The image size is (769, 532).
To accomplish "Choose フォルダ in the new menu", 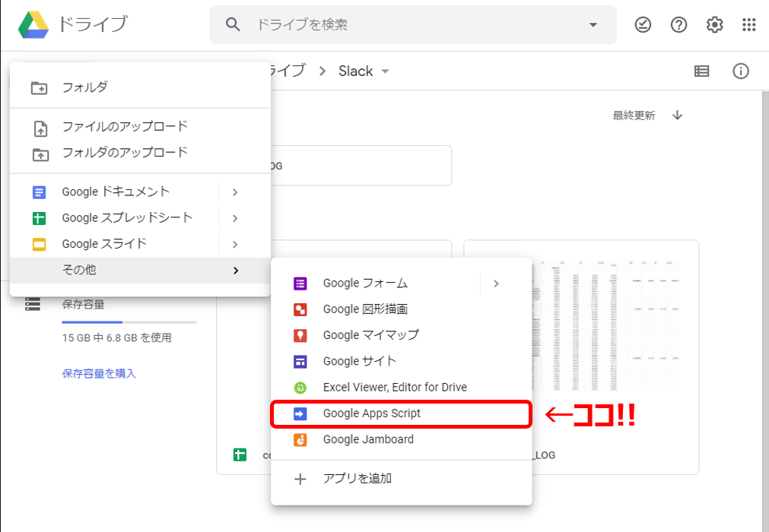I will pos(140,87).
